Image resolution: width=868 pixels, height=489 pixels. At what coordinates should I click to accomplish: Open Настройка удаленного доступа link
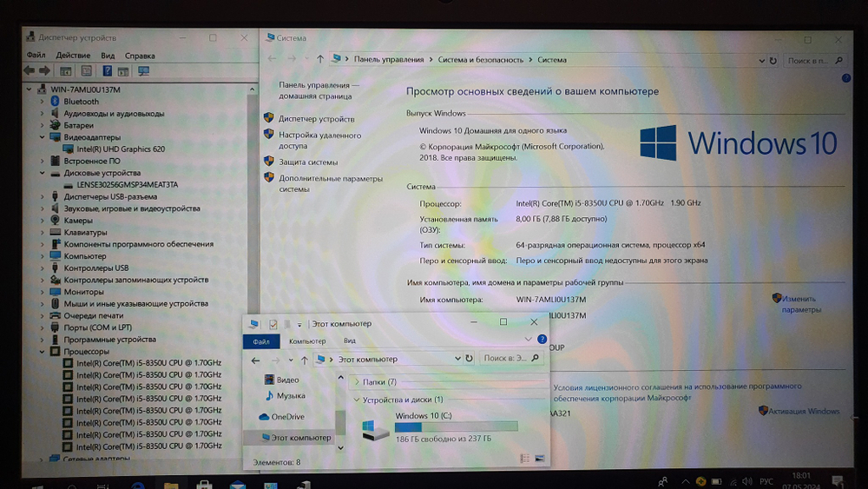pyautogui.click(x=319, y=140)
